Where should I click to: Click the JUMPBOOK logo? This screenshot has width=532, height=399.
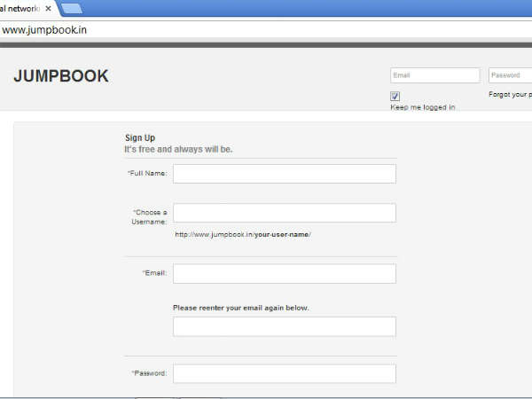pos(61,76)
